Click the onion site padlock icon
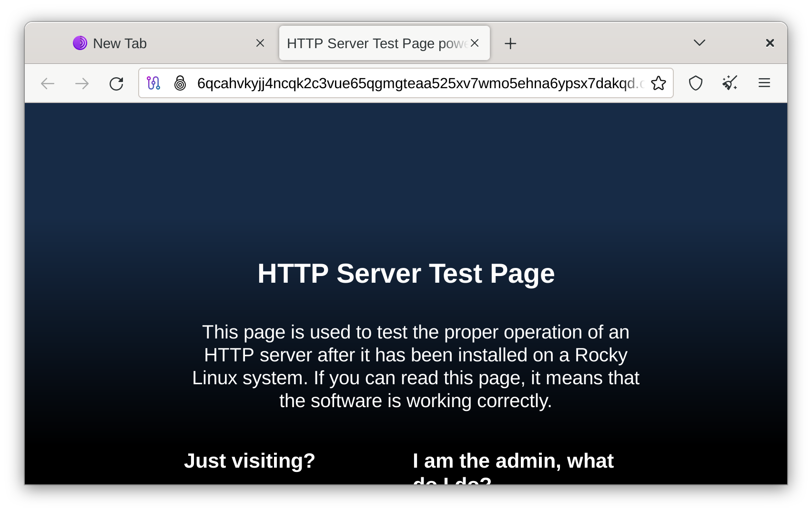The image size is (812, 512). (180, 83)
